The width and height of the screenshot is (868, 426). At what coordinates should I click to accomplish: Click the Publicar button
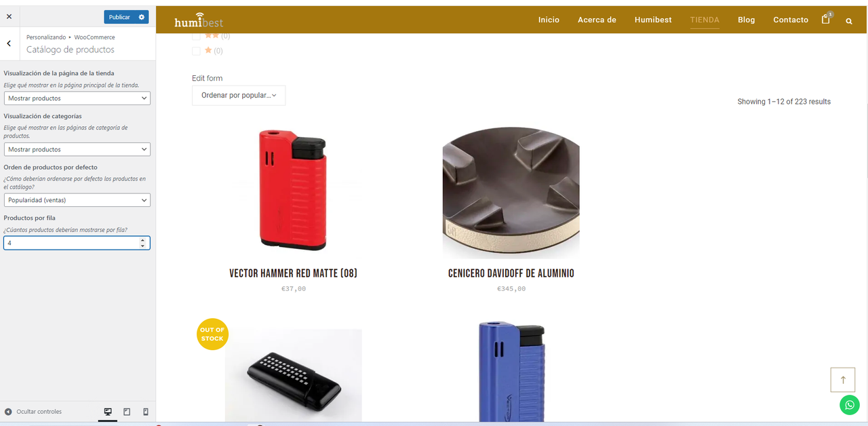119,17
